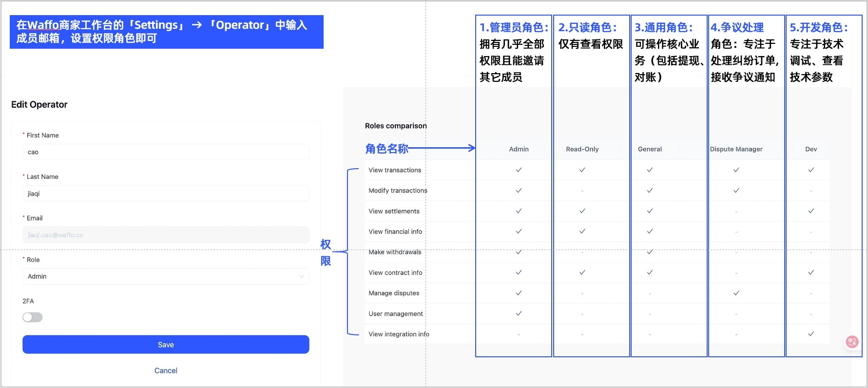Click the General checkmark for View financial info
This screenshot has width=868, height=388.
[x=650, y=232]
